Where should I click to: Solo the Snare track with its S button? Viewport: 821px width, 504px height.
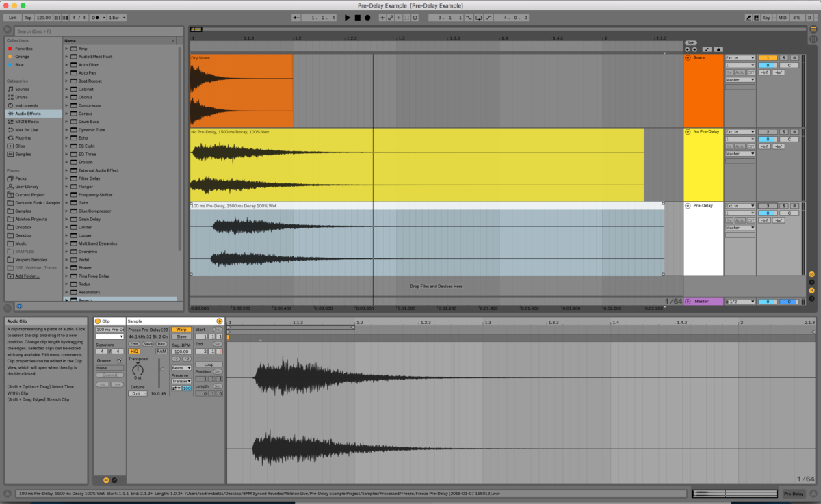point(784,58)
